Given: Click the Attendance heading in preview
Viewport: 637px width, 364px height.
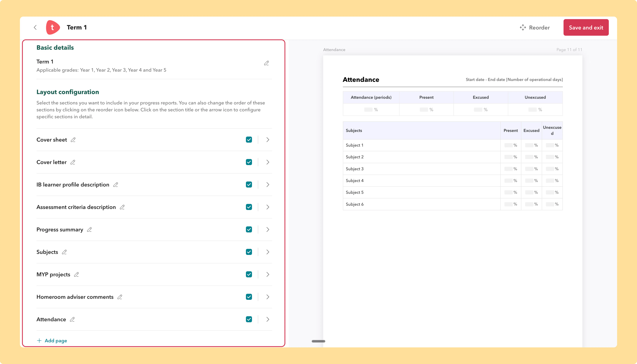Looking at the screenshot, I should tap(361, 80).
